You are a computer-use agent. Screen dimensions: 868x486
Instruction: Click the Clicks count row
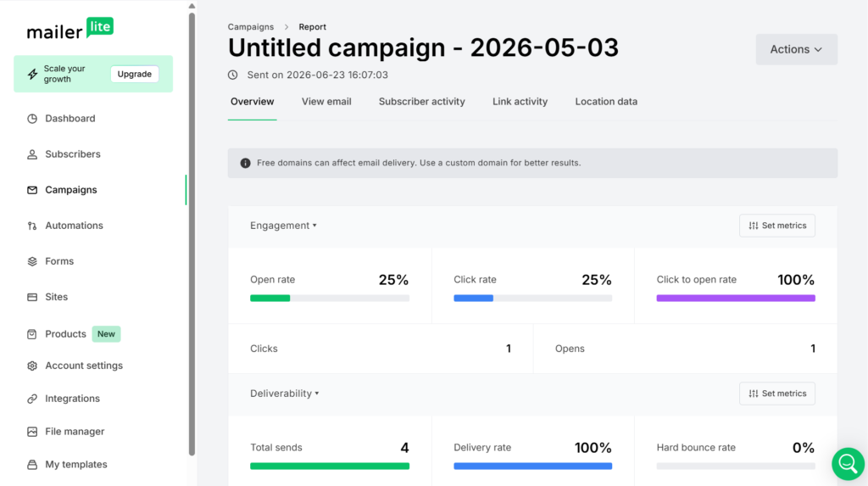(x=381, y=349)
